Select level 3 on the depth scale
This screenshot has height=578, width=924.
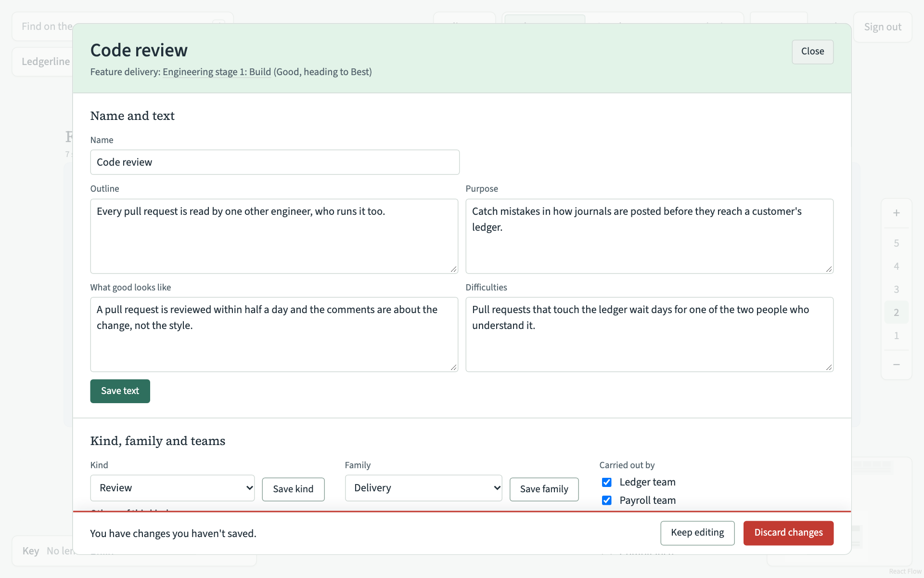coord(896,289)
